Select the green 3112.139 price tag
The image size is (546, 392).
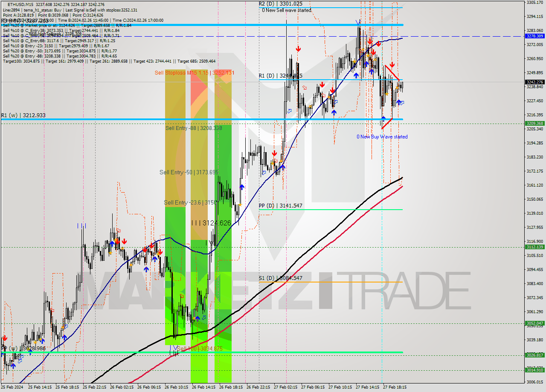point(534,247)
